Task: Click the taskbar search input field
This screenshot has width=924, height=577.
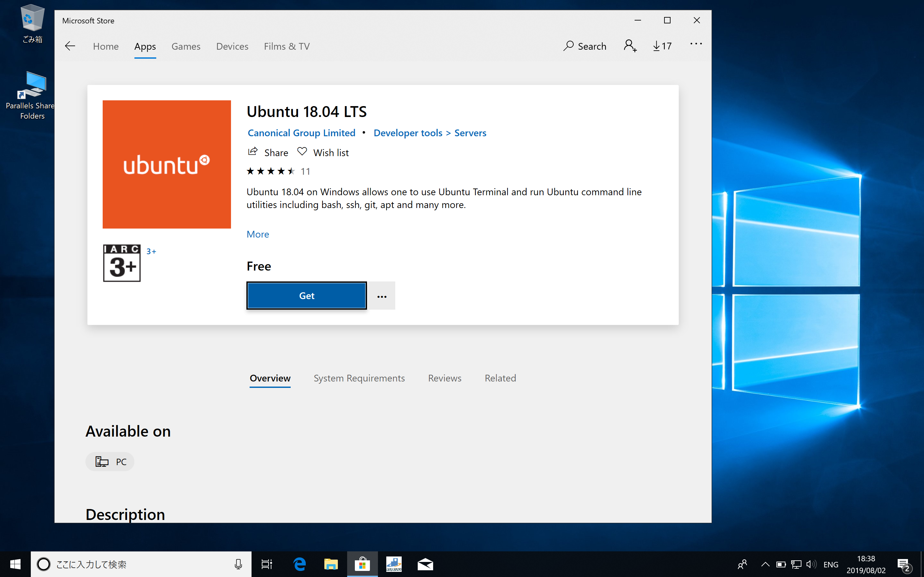Action: 141,564
